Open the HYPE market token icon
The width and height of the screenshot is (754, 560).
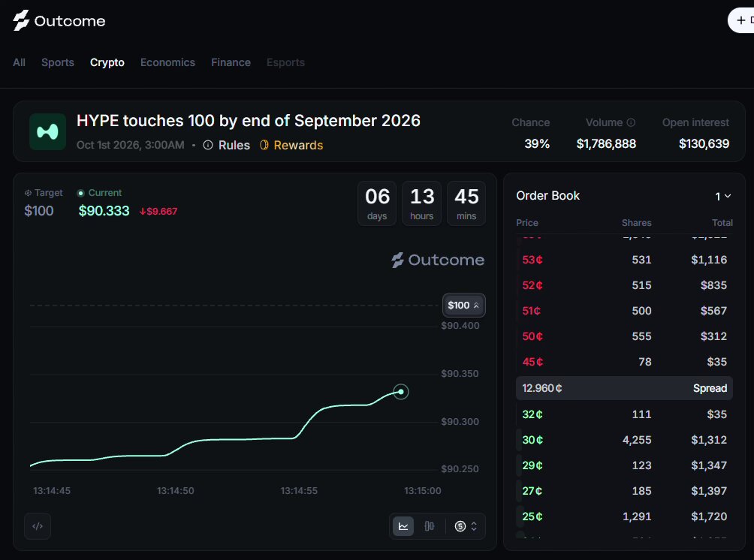click(x=47, y=131)
